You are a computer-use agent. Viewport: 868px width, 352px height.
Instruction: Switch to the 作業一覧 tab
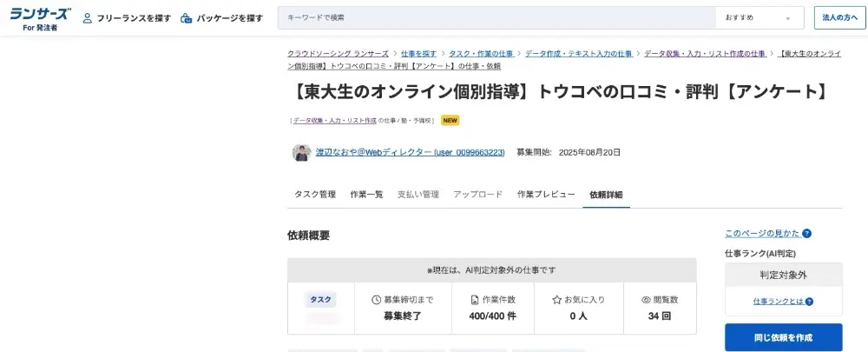(x=366, y=195)
